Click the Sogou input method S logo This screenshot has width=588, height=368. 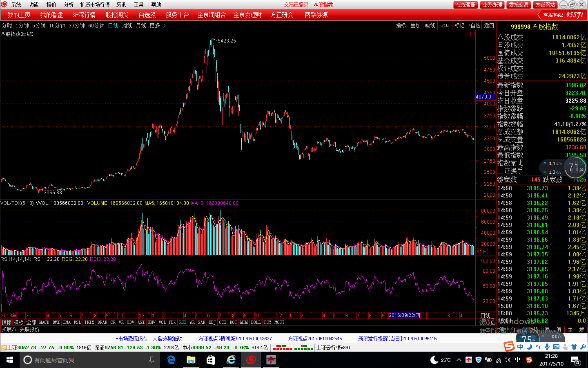point(509,346)
